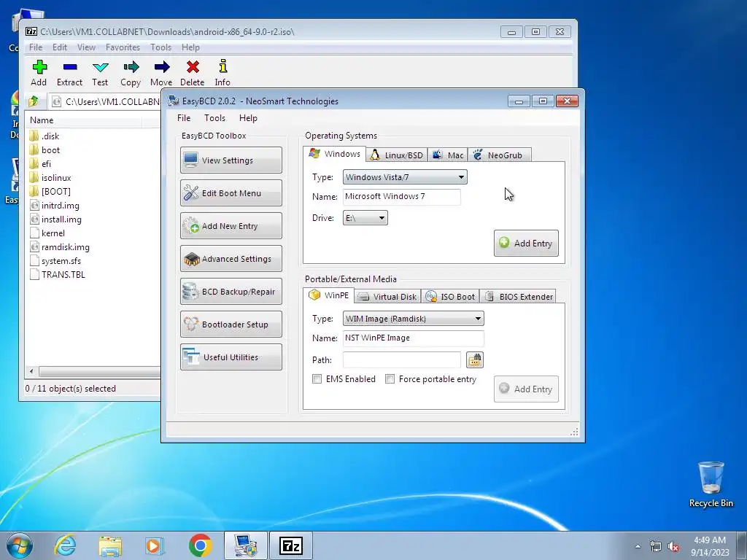Open BCD Backup/Repair section
The image size is (747, 560).
tap(231, 292)
